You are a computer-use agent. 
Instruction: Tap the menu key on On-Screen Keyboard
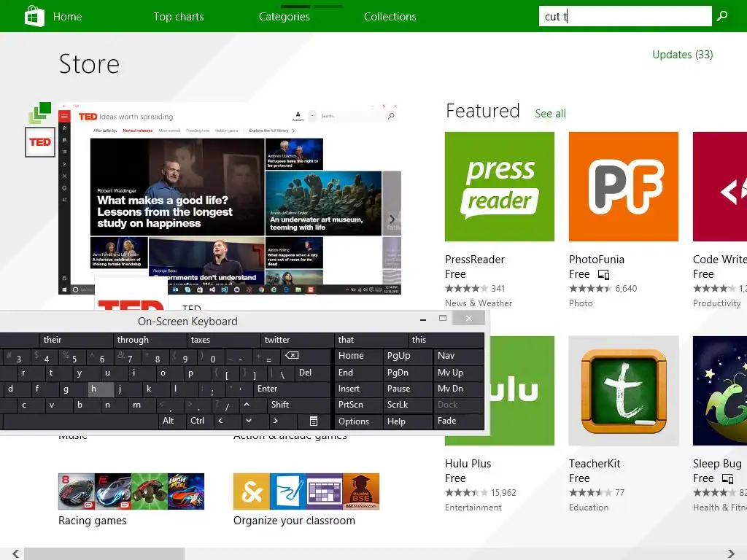[x=313, y=421]
